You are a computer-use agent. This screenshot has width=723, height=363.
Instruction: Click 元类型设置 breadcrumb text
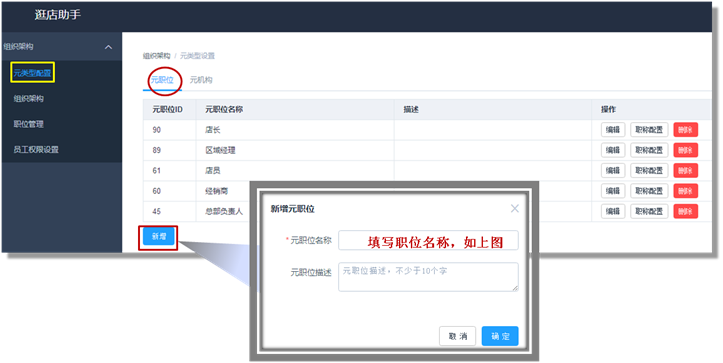point(197,56)
